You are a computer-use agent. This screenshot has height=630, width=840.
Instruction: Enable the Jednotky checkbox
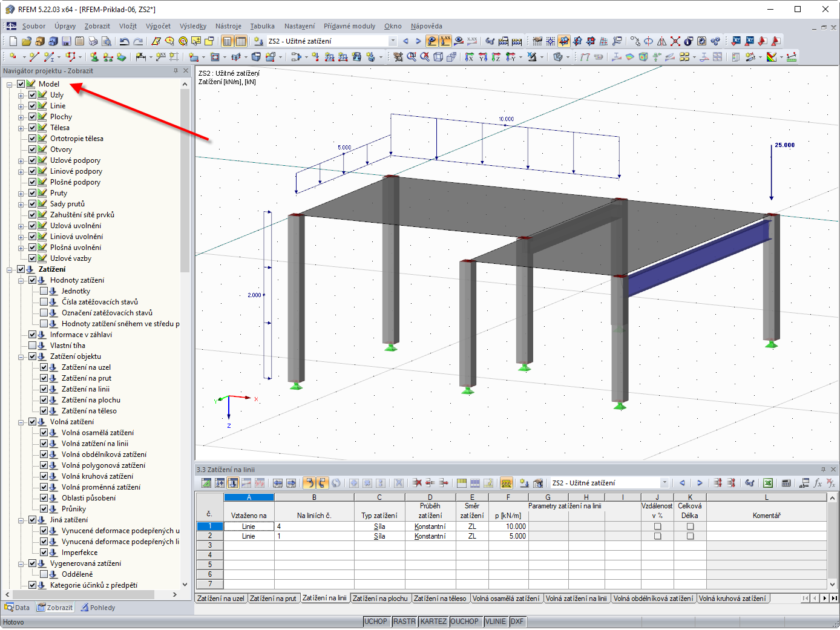[44, 291]
